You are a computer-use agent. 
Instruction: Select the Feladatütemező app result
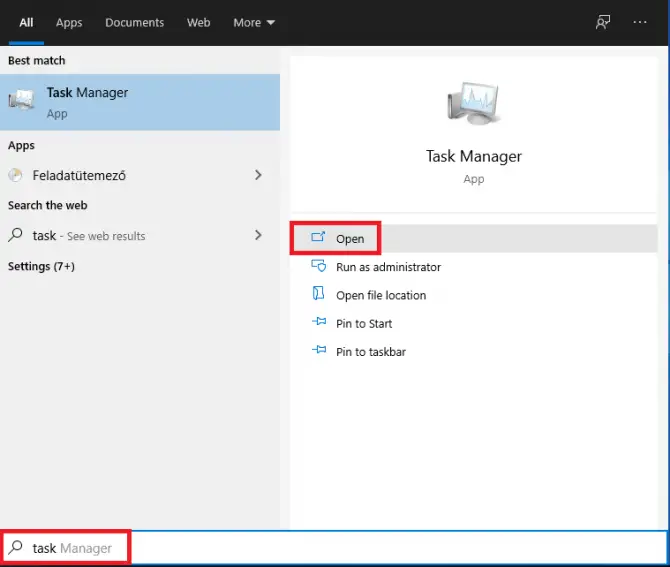(x=140, y=175)
